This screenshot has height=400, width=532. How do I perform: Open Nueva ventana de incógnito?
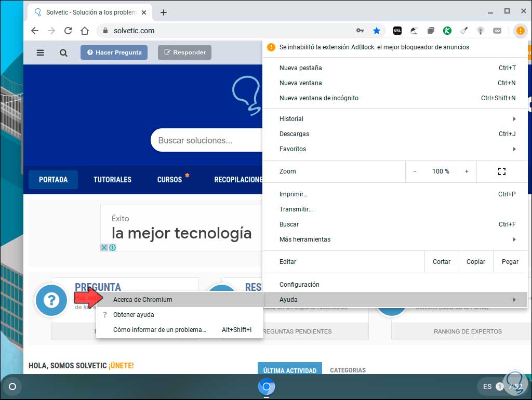[395, 98]
